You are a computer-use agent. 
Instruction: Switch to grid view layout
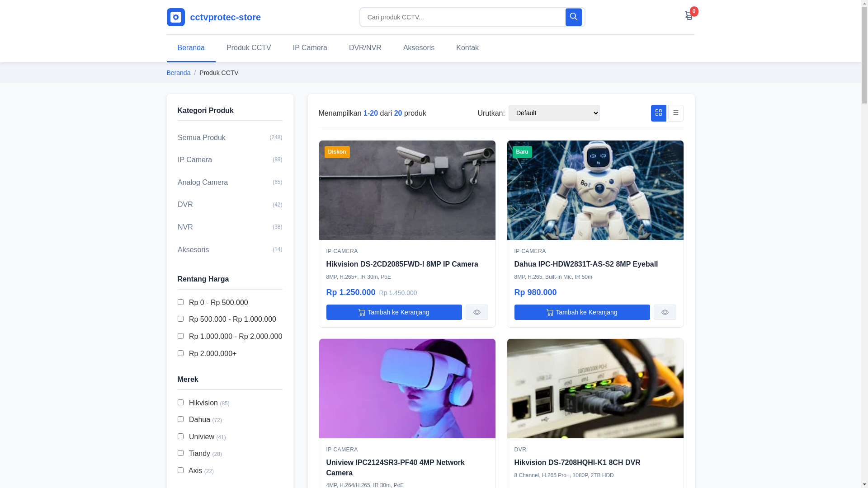(x=658, y=113)
